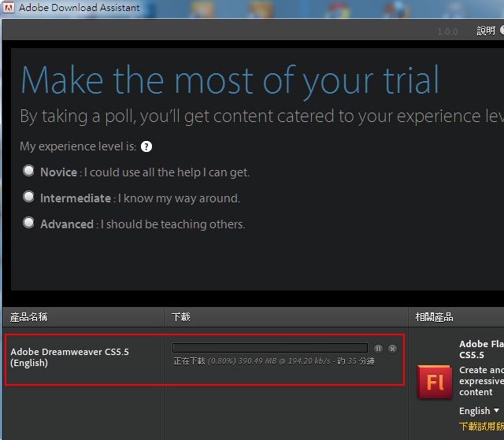Click the download status text 正在下載
Screen dimensions: 504x440
[x=189, y=361]
